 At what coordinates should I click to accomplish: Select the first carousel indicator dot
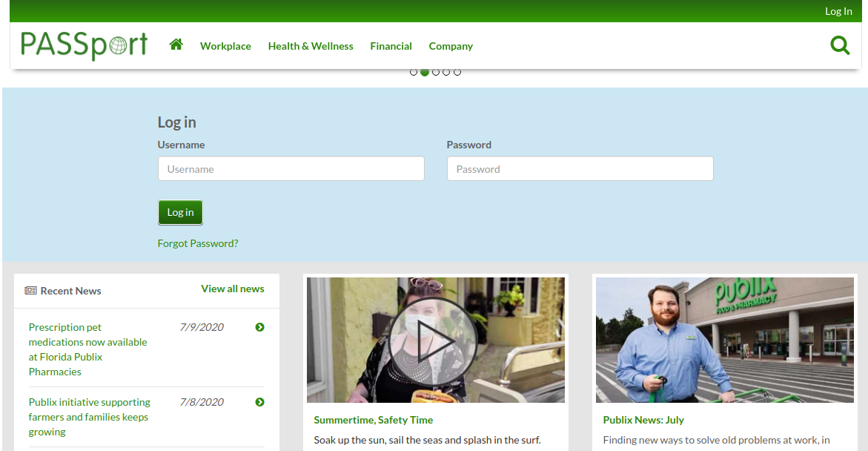pos(414,72)
